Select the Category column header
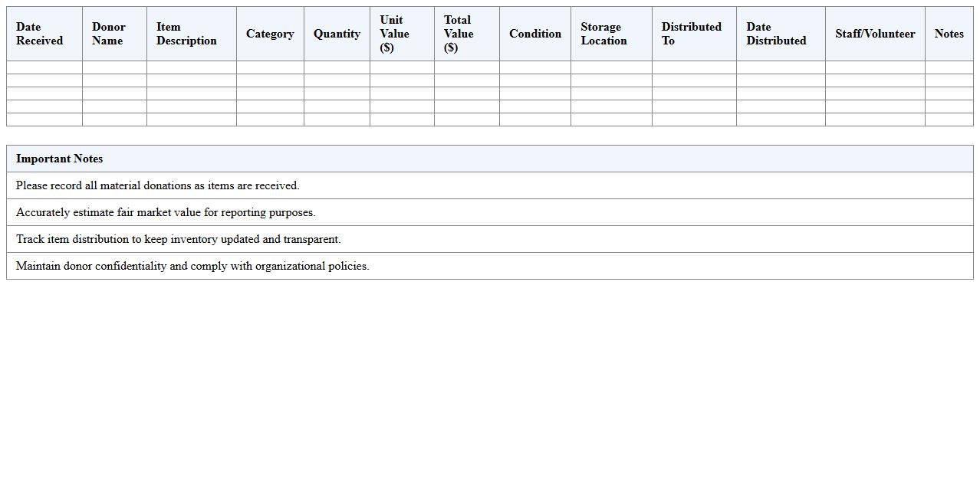 (270, 34)
